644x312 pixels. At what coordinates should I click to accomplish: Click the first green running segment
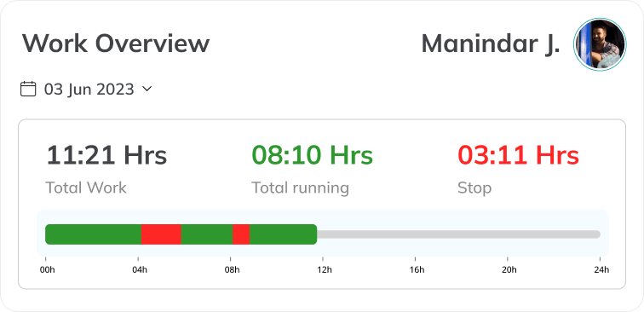point(93,234)
